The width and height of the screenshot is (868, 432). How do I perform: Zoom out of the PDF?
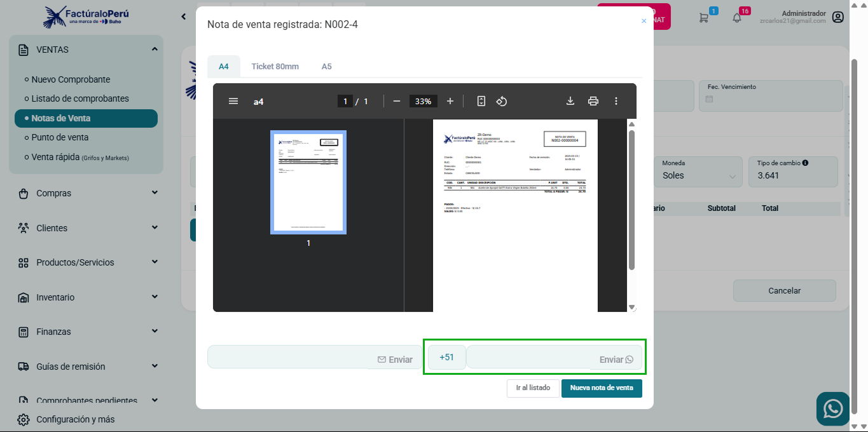pyautogui.click(x=397, y=101)
